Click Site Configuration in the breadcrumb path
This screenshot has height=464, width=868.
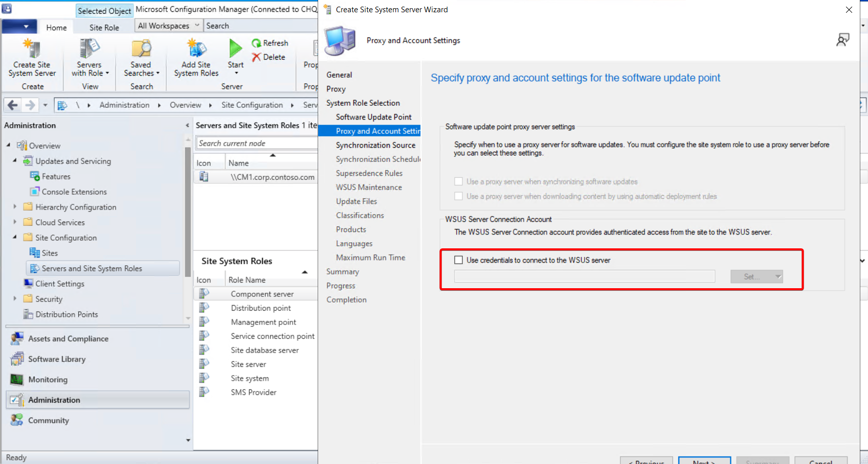click(252, 105)
